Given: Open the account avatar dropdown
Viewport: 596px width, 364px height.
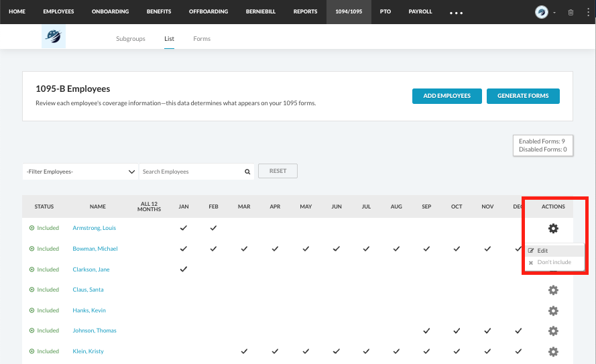Looking at the screenshot, I should point(544,12).
